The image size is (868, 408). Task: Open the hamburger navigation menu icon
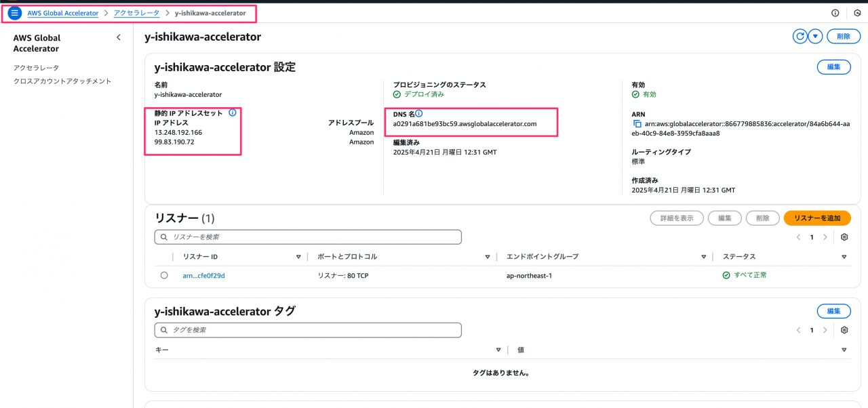click(x=15, y=13)
